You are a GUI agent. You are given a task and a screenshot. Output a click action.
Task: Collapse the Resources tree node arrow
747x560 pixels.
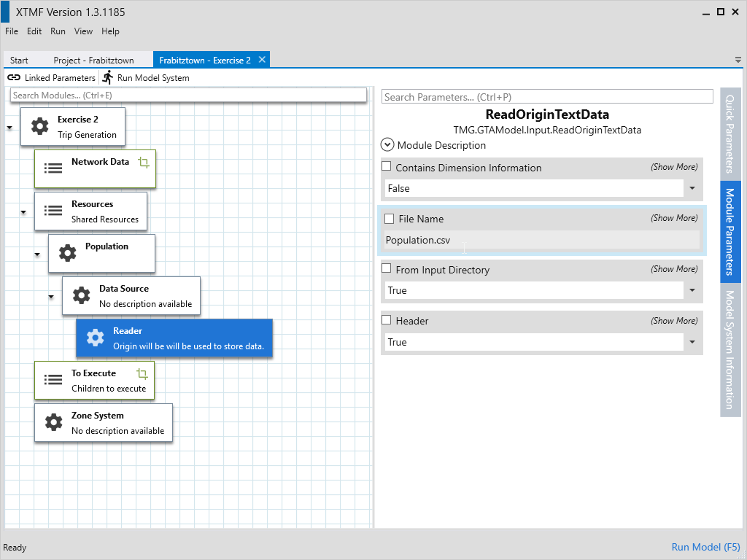[x=23, y=211]
